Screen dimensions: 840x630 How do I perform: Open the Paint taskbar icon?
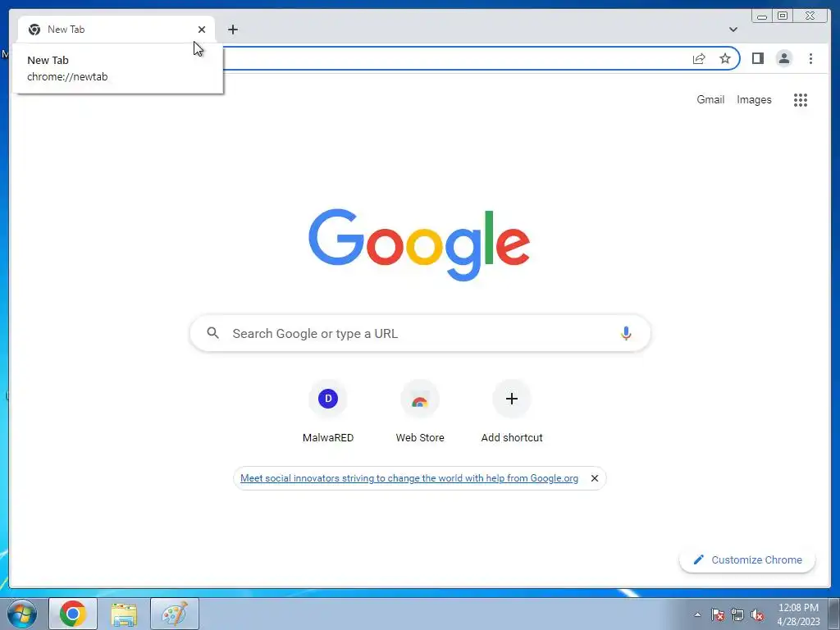175,614
